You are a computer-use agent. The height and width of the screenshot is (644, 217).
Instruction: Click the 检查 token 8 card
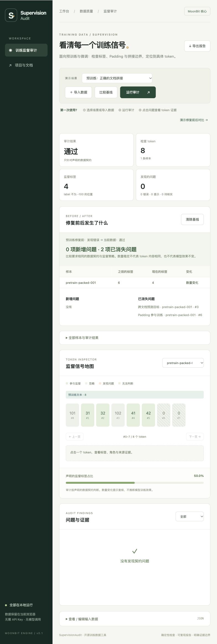[173, 150]
